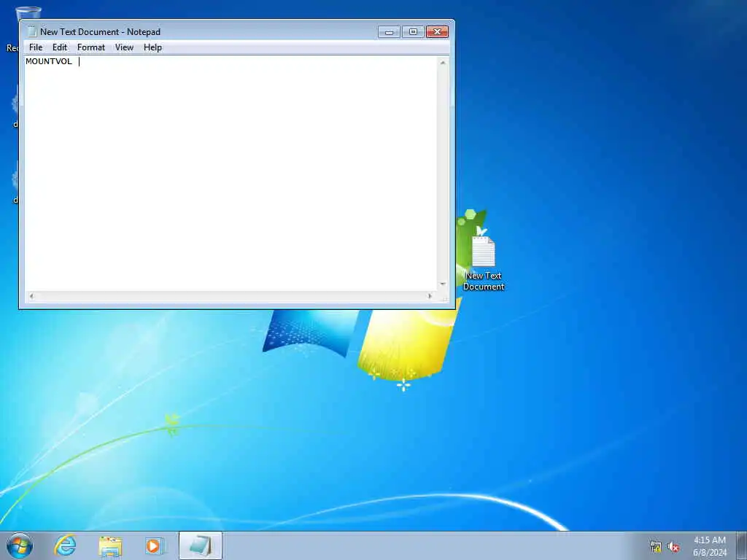Click the horizontal scrollbar right arrow
The width and height of the screenshot is (747, 560).
[x=430, y=296]
